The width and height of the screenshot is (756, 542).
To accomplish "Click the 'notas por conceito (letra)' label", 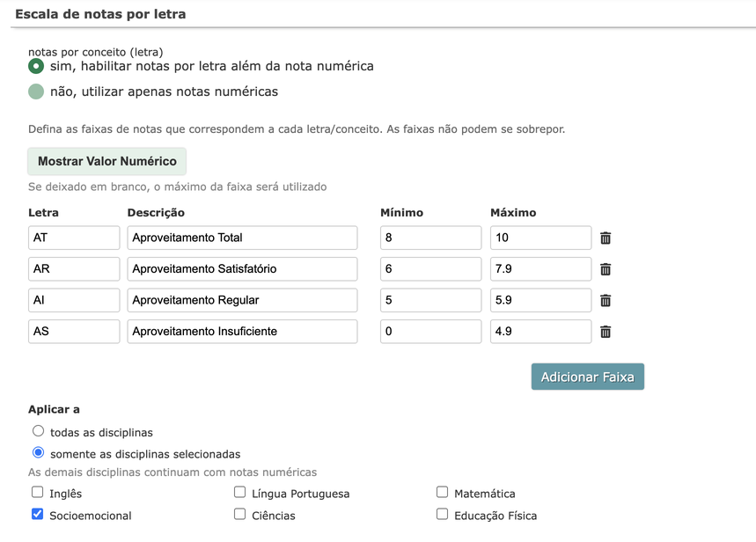I will click(95, 52).
